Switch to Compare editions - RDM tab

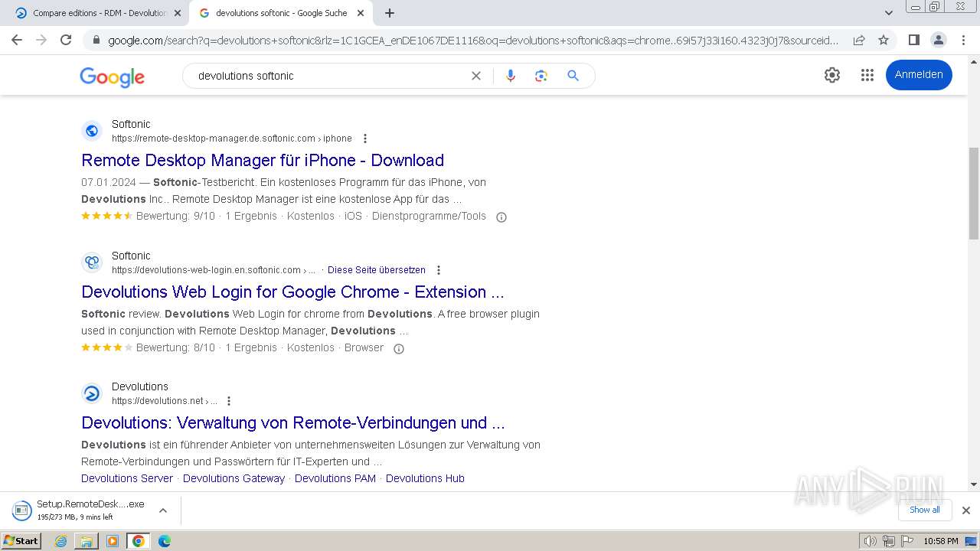tap(100, 13)
